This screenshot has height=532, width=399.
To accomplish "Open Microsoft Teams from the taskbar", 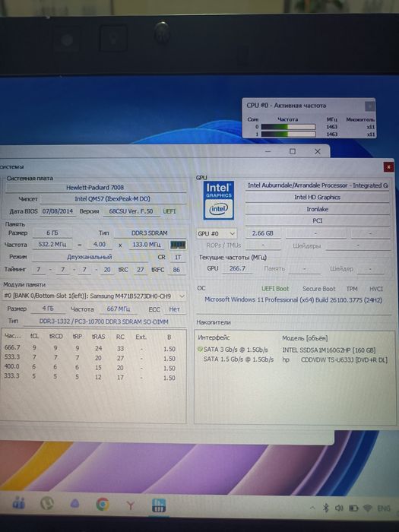I will pyautogui.click(x=19, y=503).
